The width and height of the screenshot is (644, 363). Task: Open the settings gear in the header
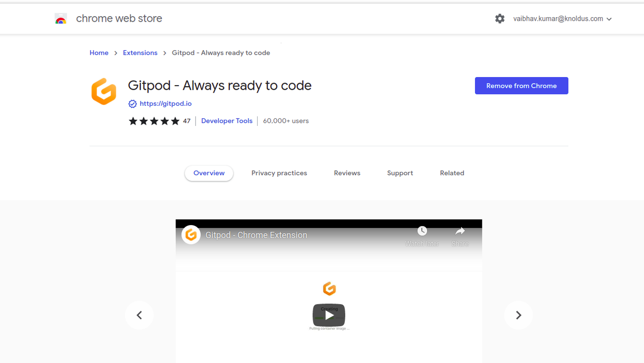pos(500,18)
